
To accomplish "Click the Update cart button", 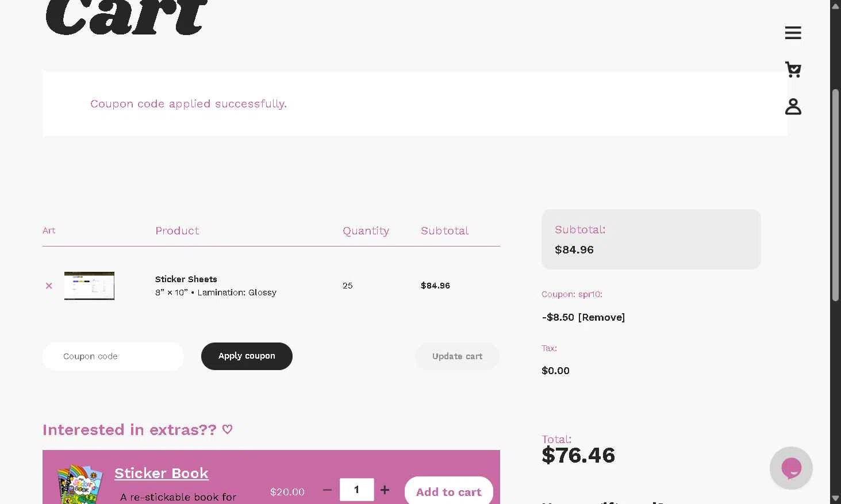I will click(457, 356).
